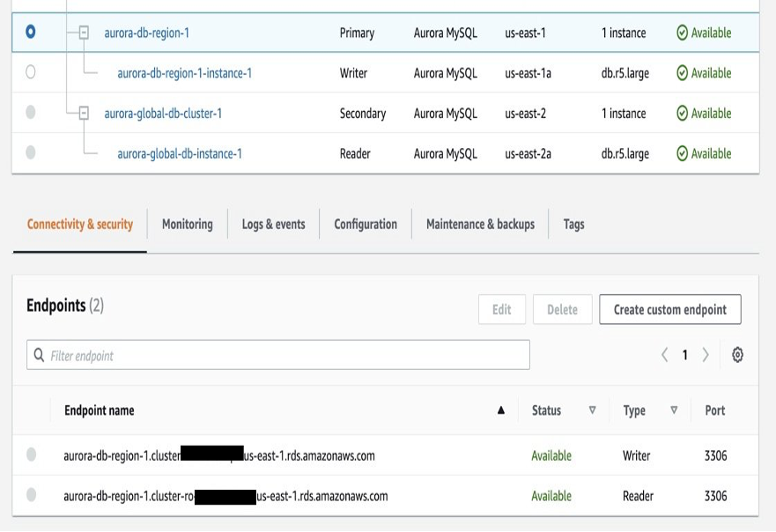Open the Type column sort arrow
The width and height of the screenshot is (776, 532).
click(x=674, y=410)
